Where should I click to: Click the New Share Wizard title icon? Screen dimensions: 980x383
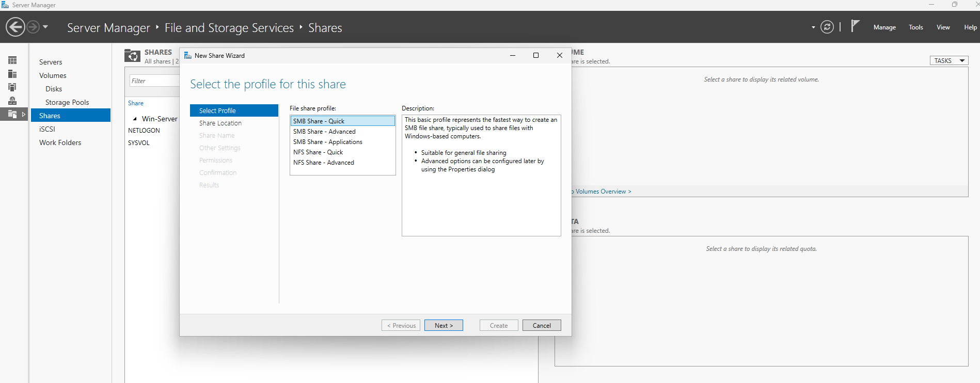coord(188,55)
